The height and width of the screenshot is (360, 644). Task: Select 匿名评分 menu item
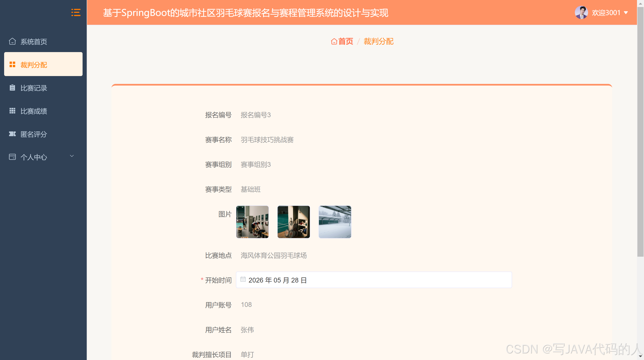click(43, 134)
